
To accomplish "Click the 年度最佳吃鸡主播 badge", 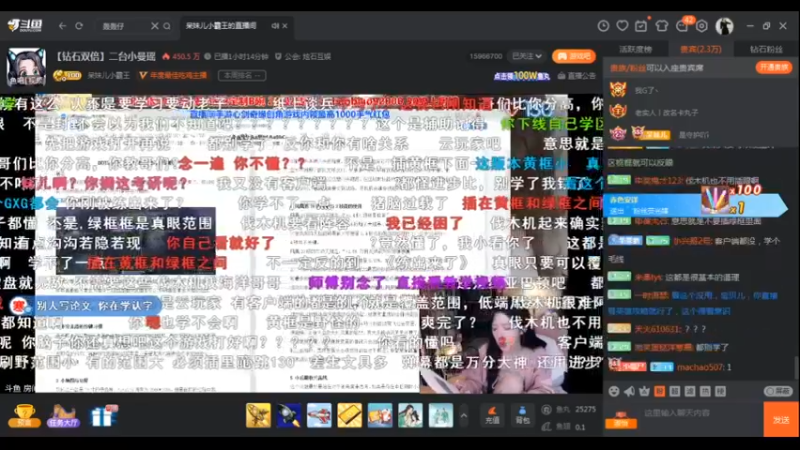I will [x=173, y=76].
